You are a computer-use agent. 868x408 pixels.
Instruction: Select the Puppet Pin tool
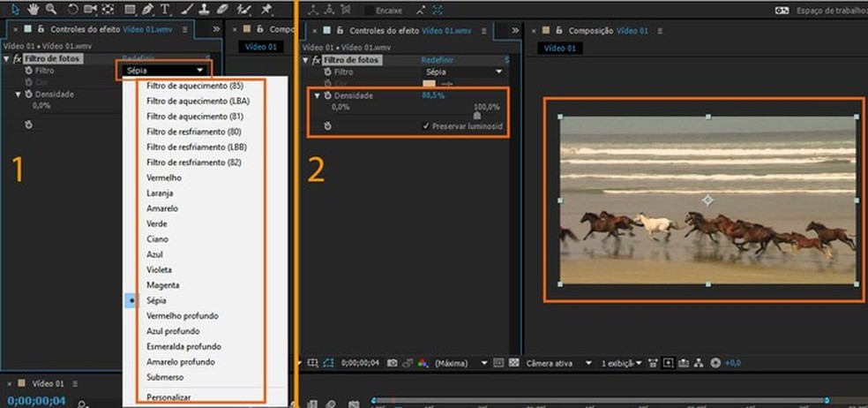click(266, 8)
